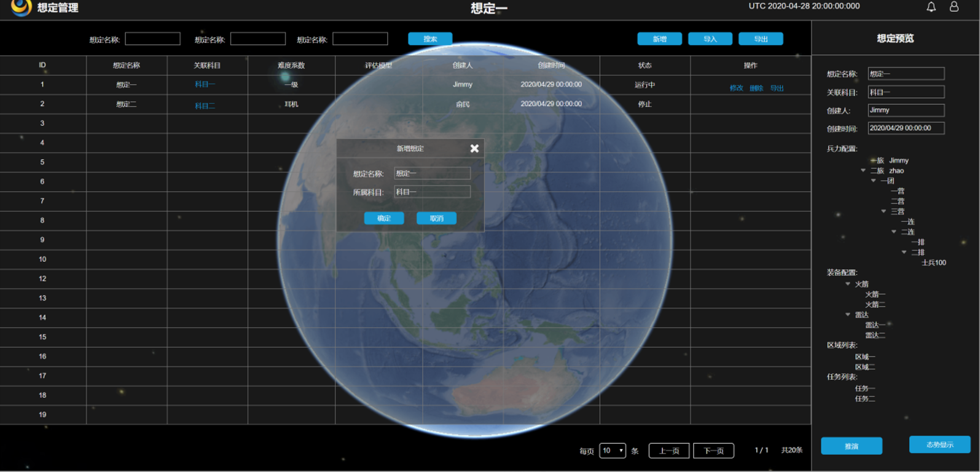Click 删除 link in the first row

coord(756,88)
